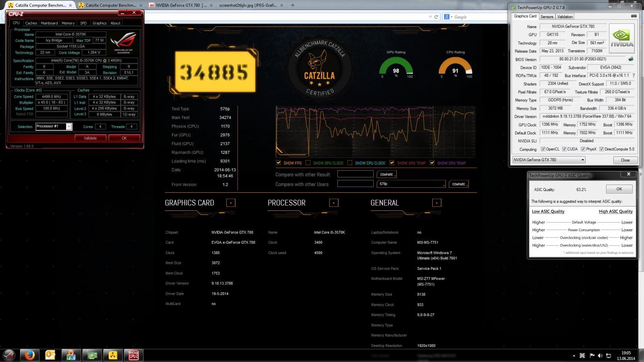644x362 pixels.
Task: Toggle the CUDA checkbox in GPU-Z
Action: click(564, 149)
